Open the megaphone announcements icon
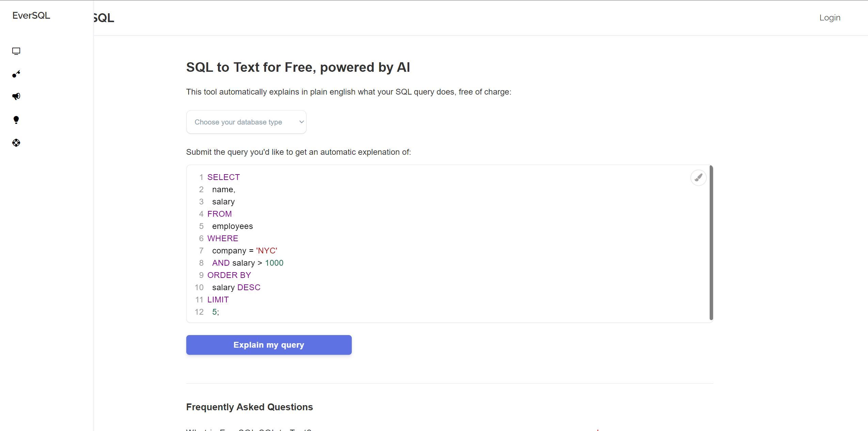The height and width of the screenshot is (431, 868). (x=16, y=96)
